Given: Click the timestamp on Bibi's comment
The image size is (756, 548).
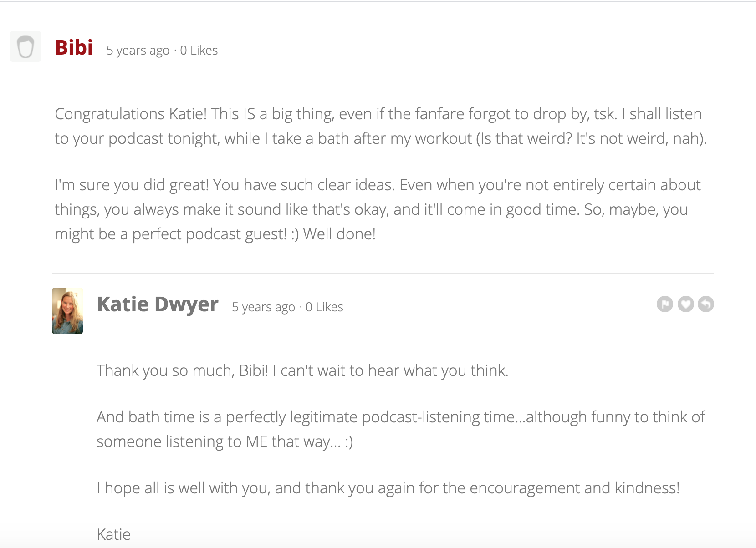Looking at the screenshot, I should [x=138, y=50].
